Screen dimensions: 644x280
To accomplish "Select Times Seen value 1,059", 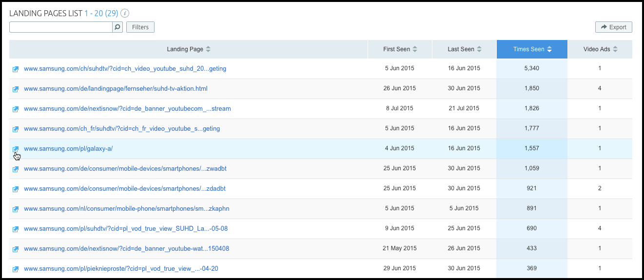I will [532, 168].
